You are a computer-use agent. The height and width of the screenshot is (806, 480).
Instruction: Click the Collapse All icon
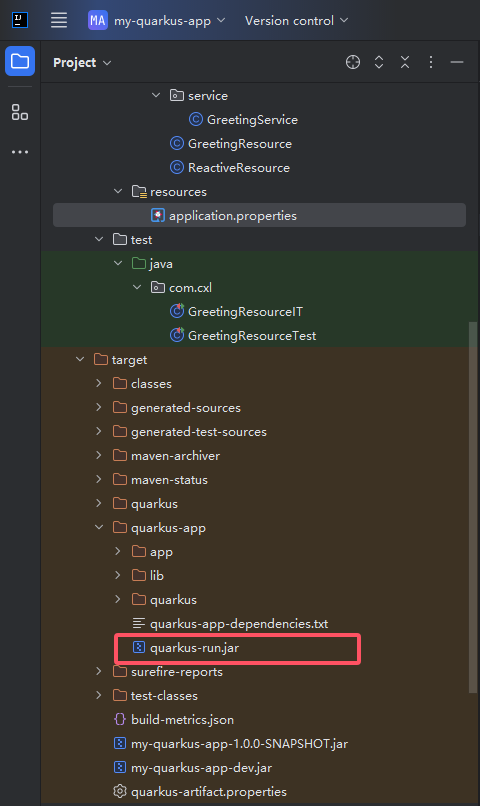(405, 62)
